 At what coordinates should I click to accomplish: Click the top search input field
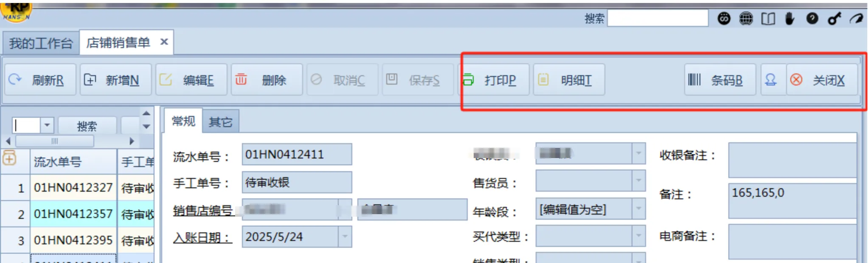[x=657, y=18]
